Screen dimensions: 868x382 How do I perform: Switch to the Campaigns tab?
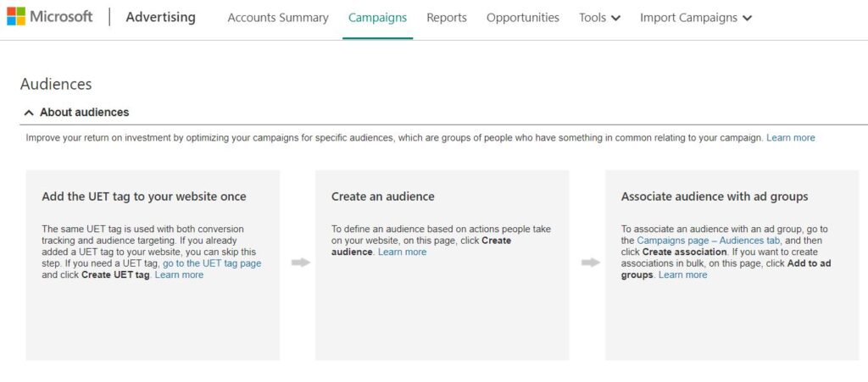tap(377, 18)
